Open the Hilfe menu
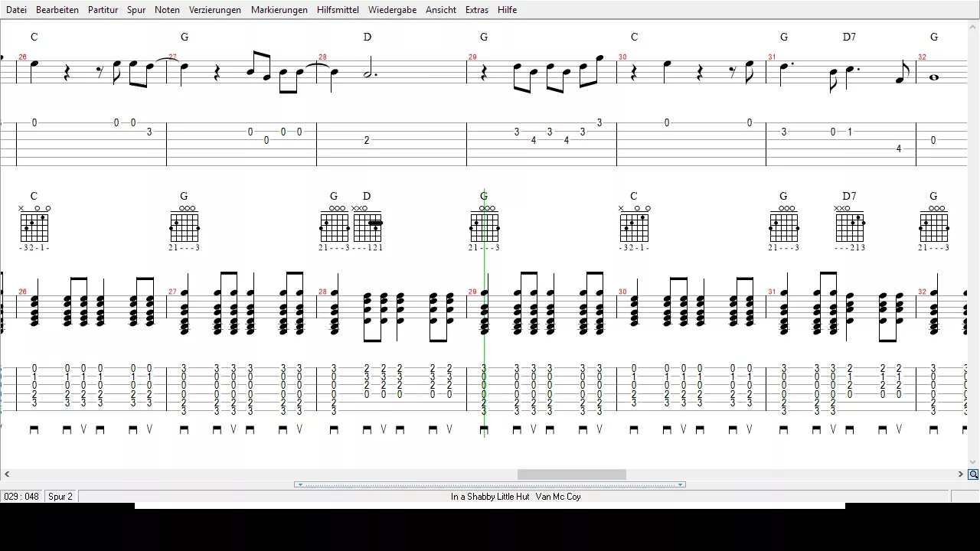The width and height of the screenshot is (980, 551). [x=507, y=10]
